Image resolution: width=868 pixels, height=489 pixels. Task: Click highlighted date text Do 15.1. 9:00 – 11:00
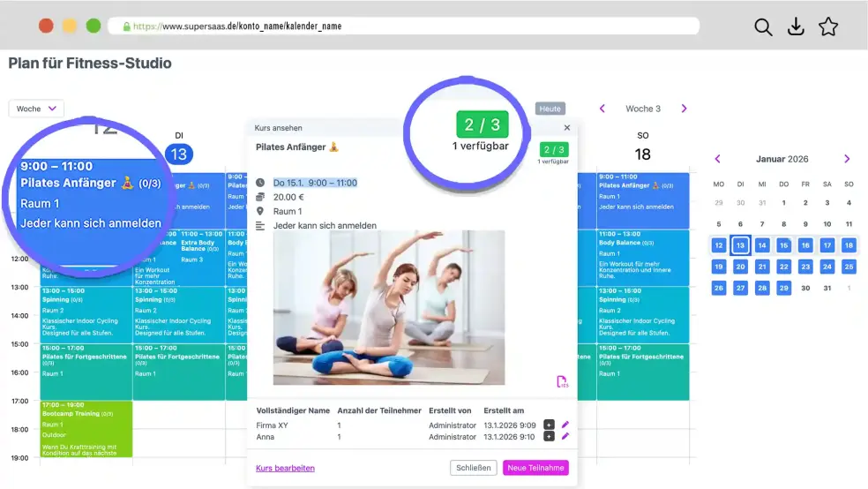(x=315, y=183)
